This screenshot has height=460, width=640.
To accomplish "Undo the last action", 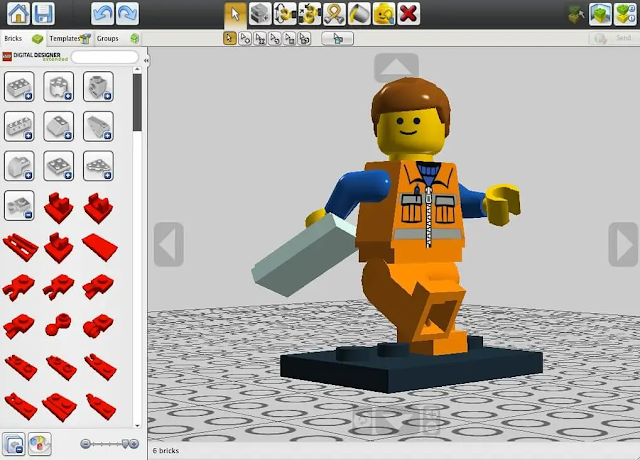I will 102,13.
